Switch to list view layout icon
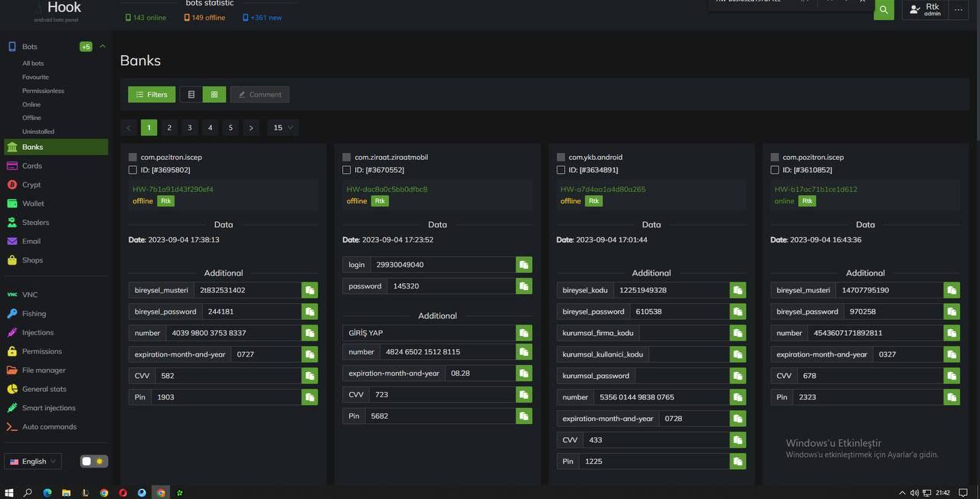 191,95
